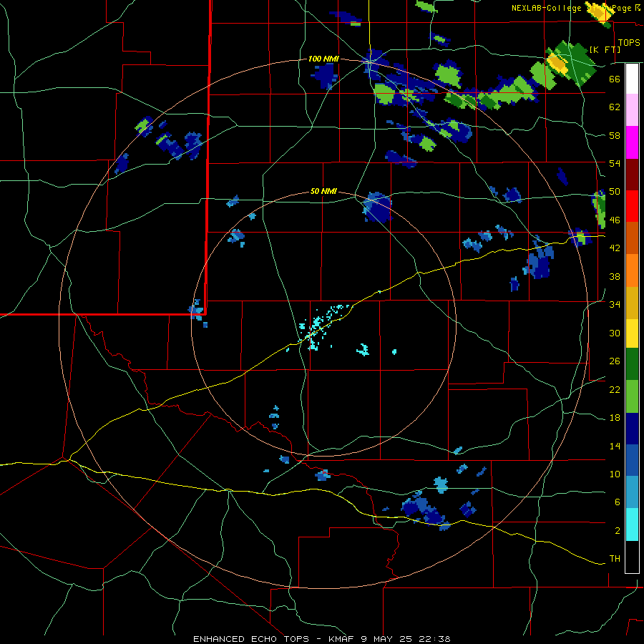Click the "22" value in the legend scale
This screenshot has height=644, width=644.
[615, 389]
